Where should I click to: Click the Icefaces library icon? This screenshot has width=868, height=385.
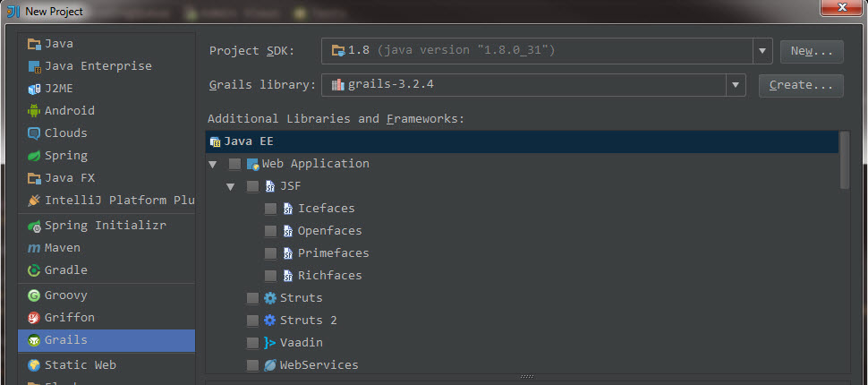click(x=288, y=209)
